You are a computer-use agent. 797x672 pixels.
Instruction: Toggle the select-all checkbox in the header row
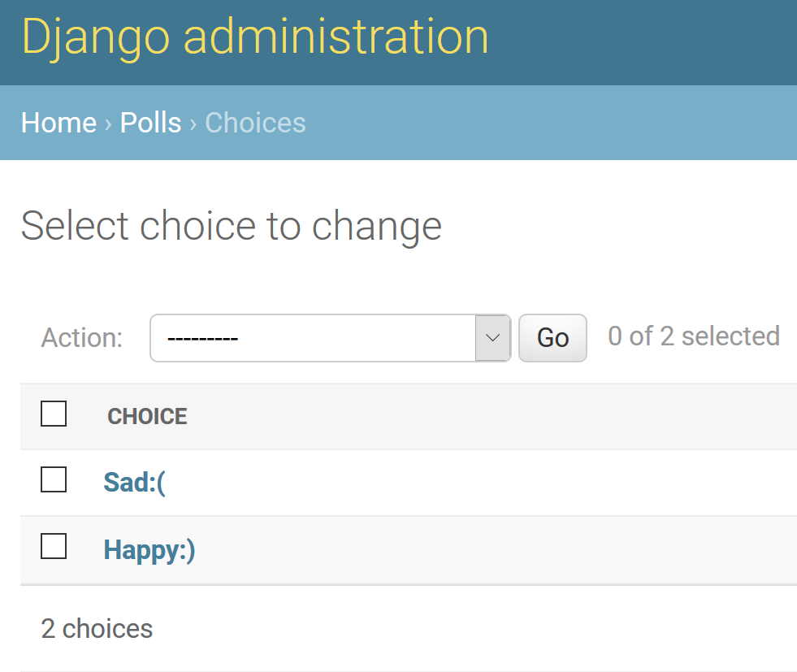(x=54, y=414)
